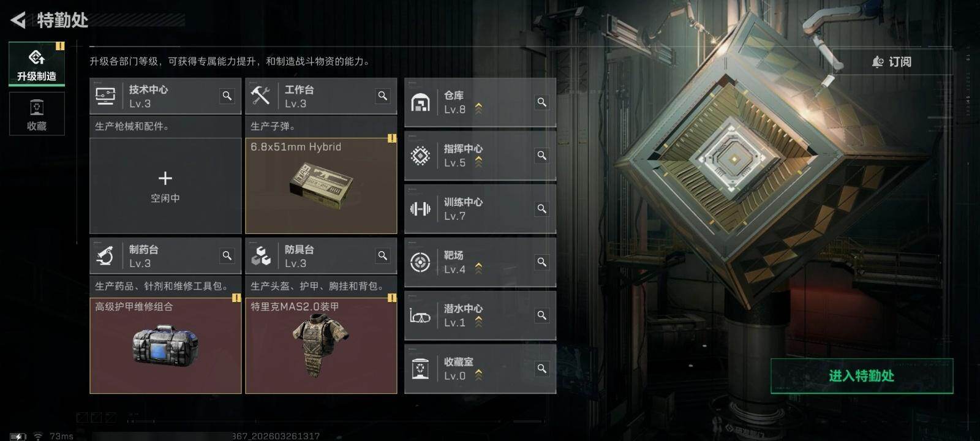Click the upgrade arrow on 潜水中心

(478, 322)
